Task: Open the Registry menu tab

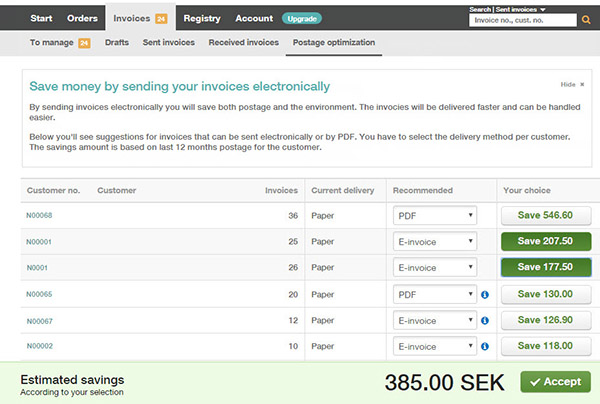Action: pyautogui.click(x=202, y=18)
